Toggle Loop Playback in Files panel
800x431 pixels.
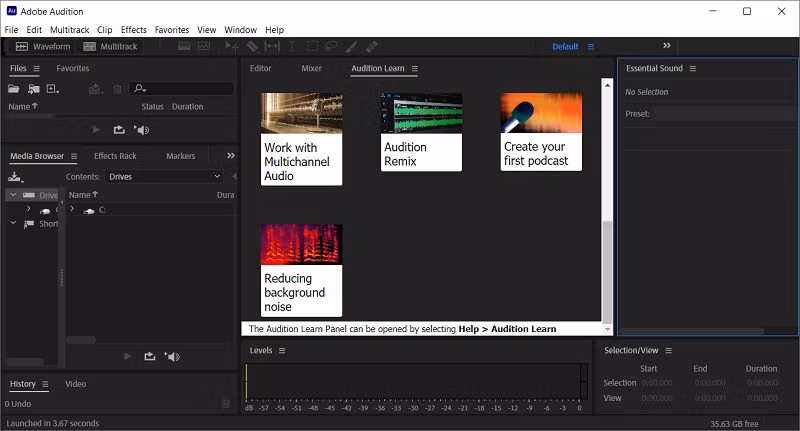(x=119, y=130)
